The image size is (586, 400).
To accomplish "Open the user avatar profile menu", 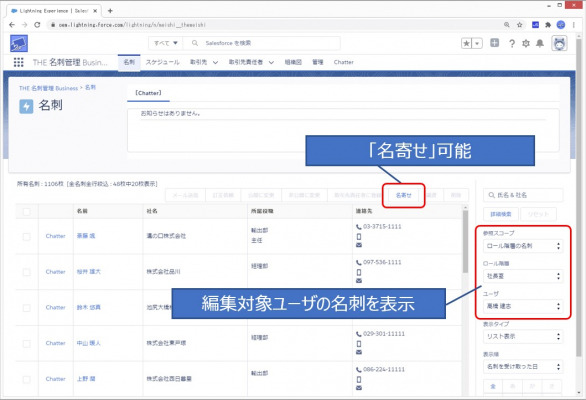I will pyautogui.click(x=559, y=44).
